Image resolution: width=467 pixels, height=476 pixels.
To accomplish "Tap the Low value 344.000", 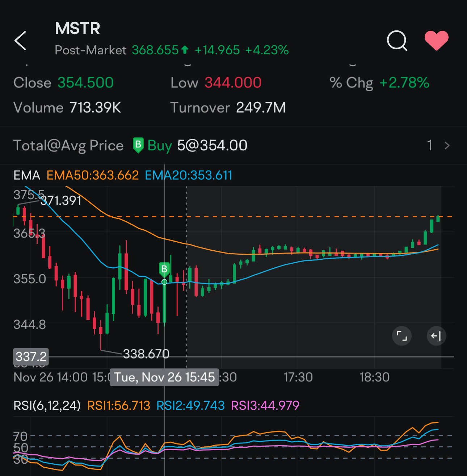I will (x=233, y=83).
